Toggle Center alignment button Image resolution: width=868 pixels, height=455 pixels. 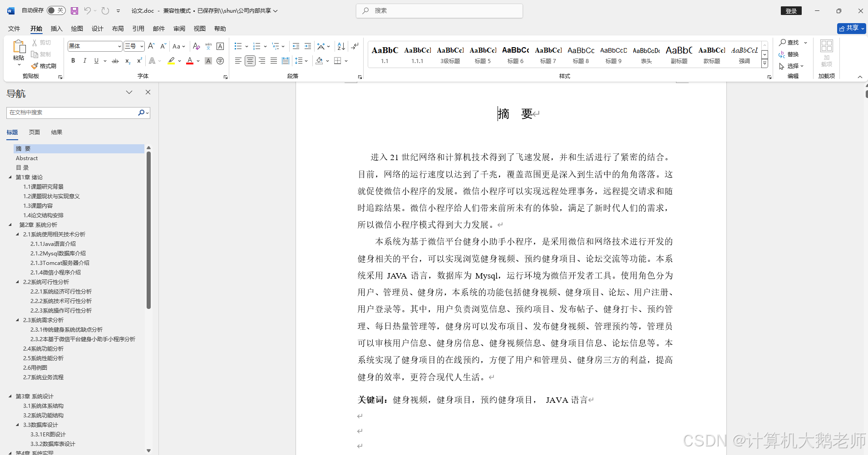tap(250, 61)
